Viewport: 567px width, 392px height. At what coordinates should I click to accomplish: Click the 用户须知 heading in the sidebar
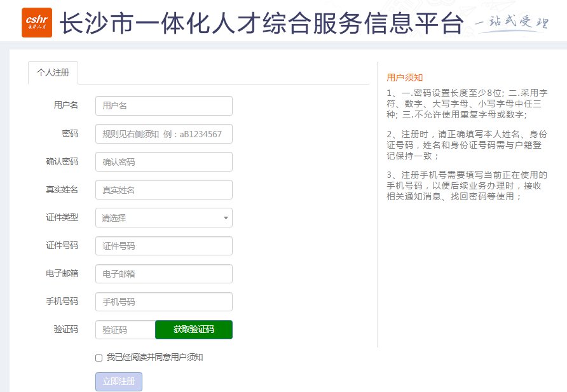405,78
